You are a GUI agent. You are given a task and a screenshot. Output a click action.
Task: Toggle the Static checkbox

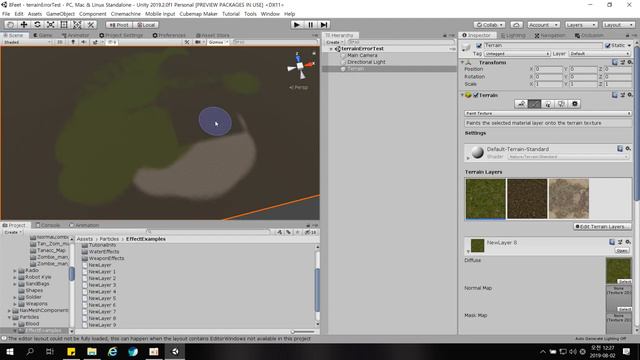pyautogui.click(x=607, y=45)
